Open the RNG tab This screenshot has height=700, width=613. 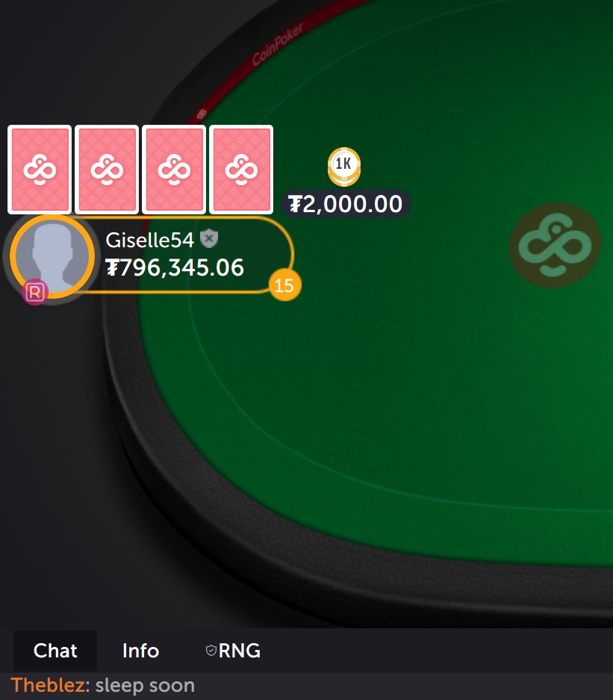pos(233,651)
